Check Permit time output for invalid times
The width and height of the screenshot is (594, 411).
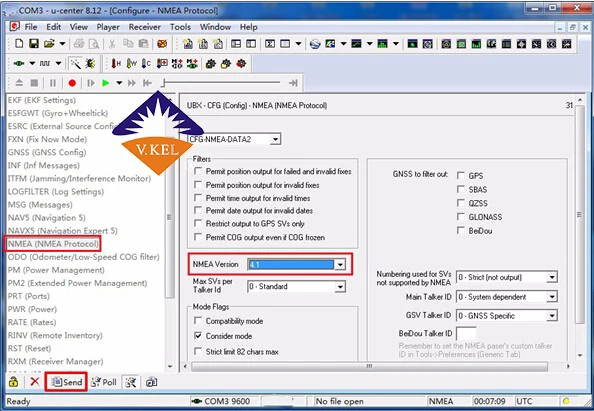[198, 198]
